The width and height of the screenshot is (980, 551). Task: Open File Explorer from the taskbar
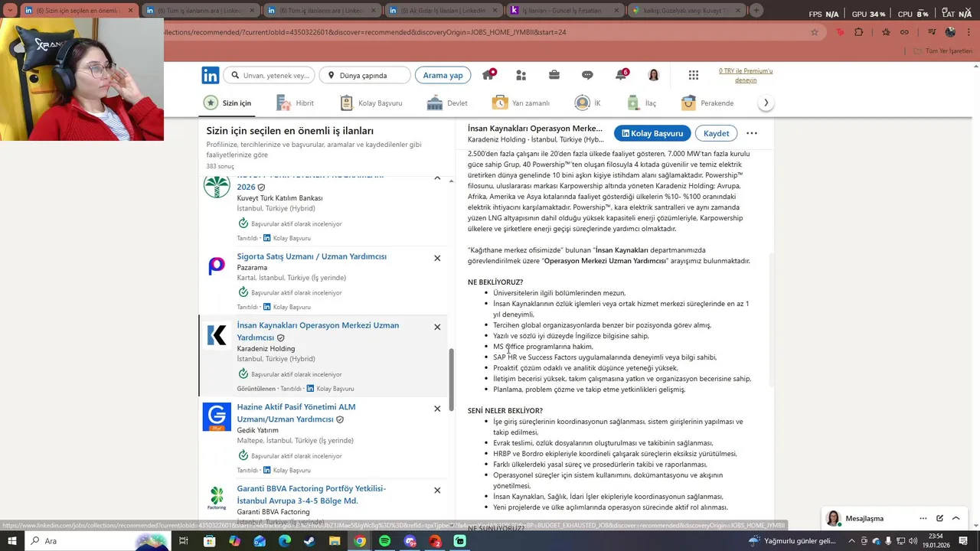pyautogui.click(x=335, y=541)
